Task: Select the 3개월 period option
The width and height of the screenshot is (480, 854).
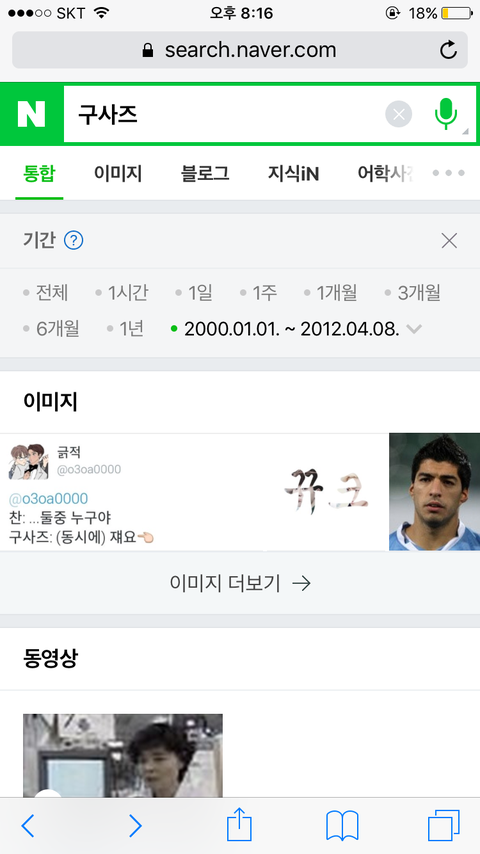Action: pos(412,293)
